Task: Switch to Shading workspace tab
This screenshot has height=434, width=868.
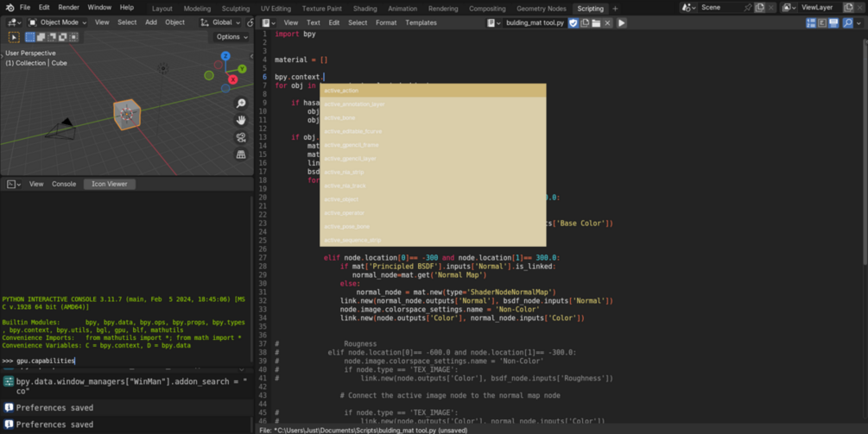Action: (364, 9)
